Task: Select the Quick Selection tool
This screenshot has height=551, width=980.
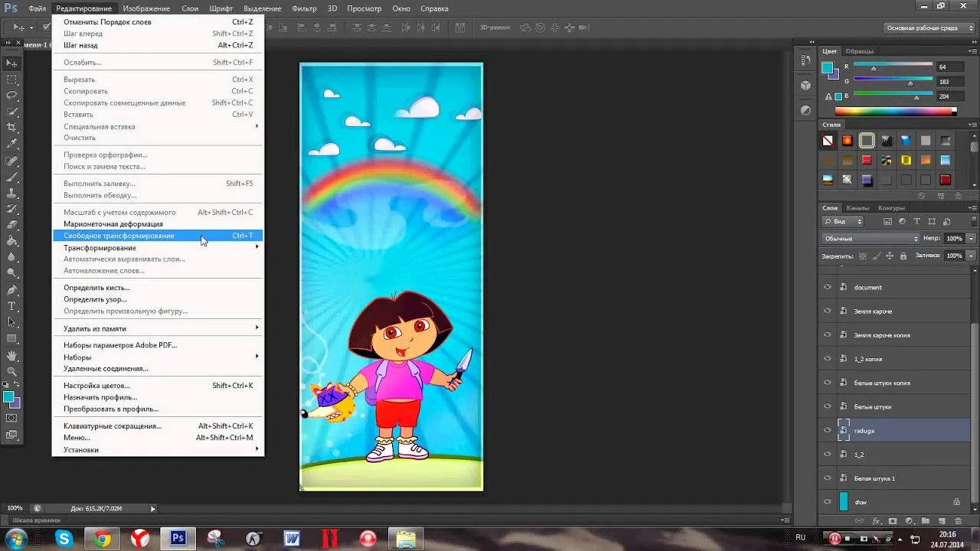Action: point(11,111)
